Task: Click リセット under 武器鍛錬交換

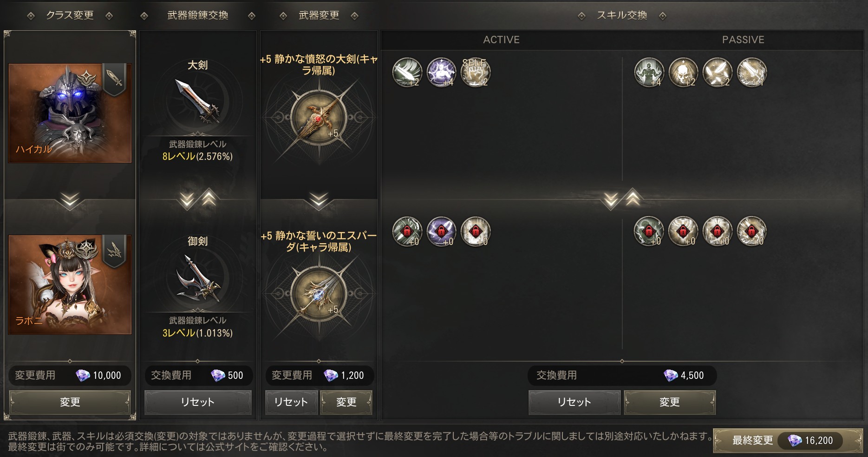Action: pos(198,402)
